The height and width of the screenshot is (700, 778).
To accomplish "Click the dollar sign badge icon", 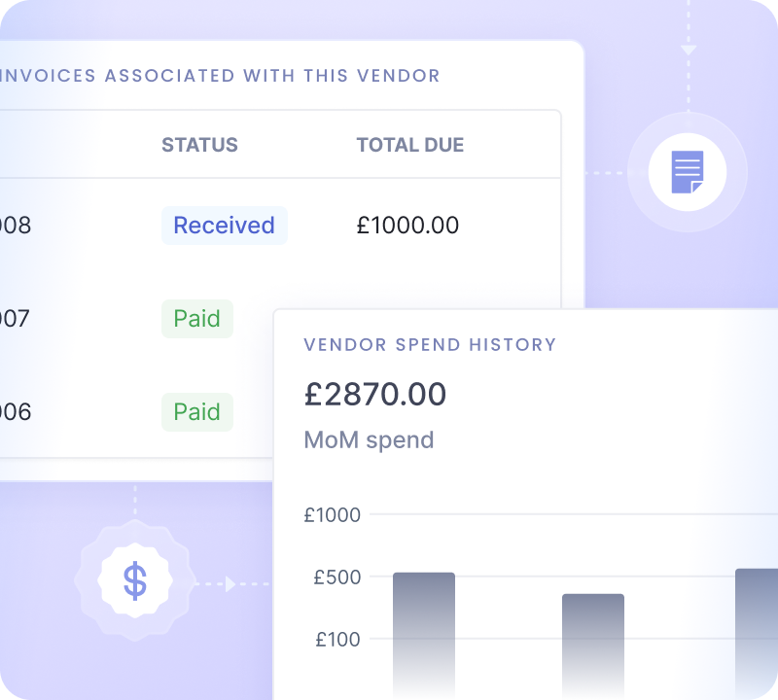I will [x=135, y=581].
